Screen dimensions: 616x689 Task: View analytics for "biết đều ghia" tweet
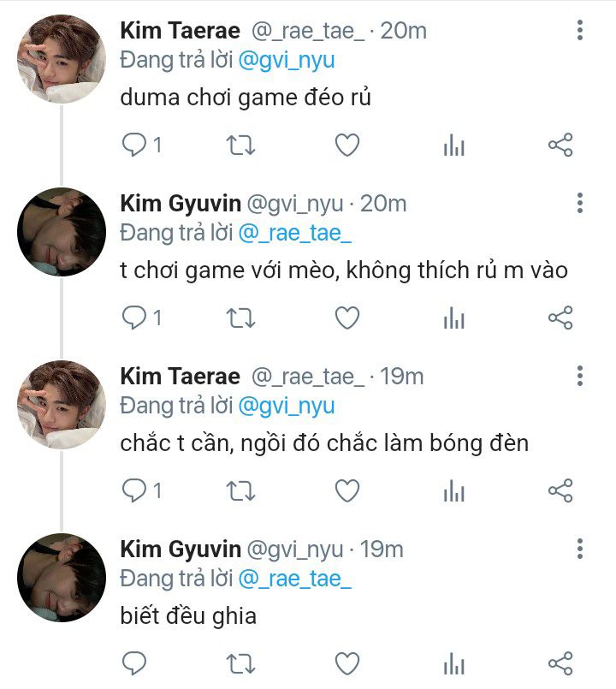coord(453,663)
